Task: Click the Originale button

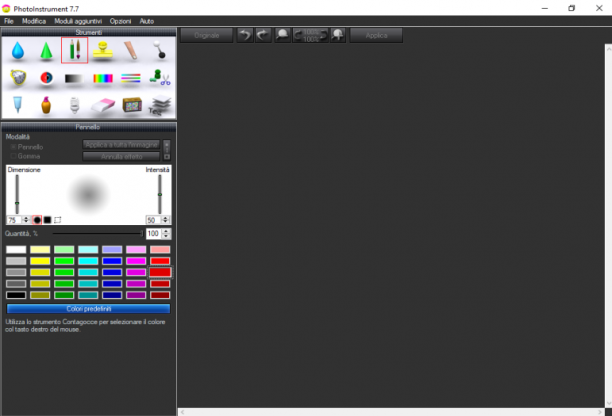Action: pyautogui.click(x=206, y=36)
